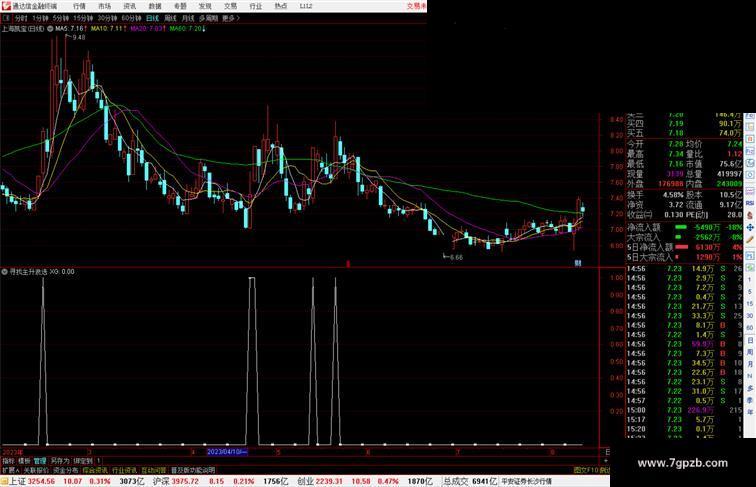Viewport: 756px width, 487px height.
Task: Open the 行情 menu
Action: [x=79, y=6]
